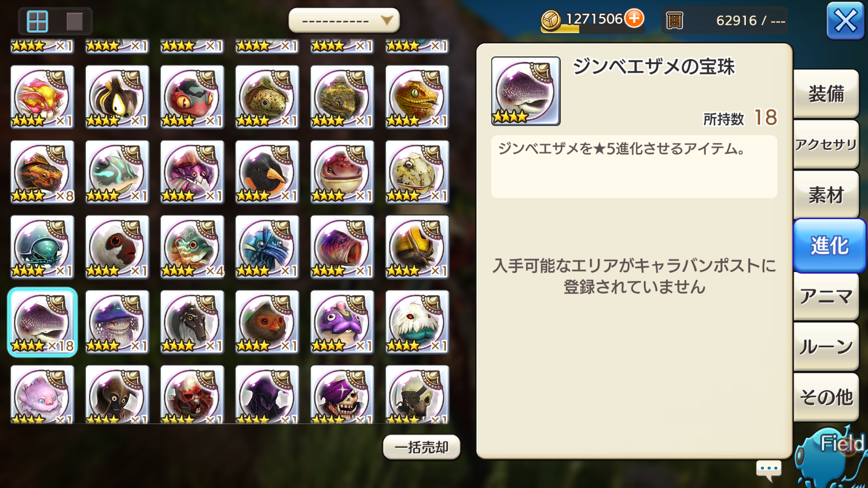This screenshot has width=868, height=488.
Task: Select the whale shark orb x18
Action: [x=42, y=322]
